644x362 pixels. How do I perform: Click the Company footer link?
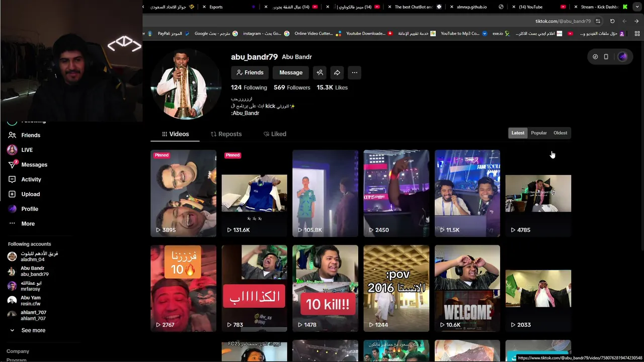point(18,351)
